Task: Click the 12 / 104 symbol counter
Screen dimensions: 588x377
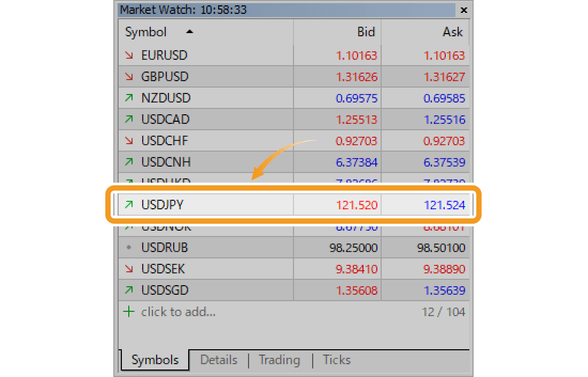Action: 443,312
